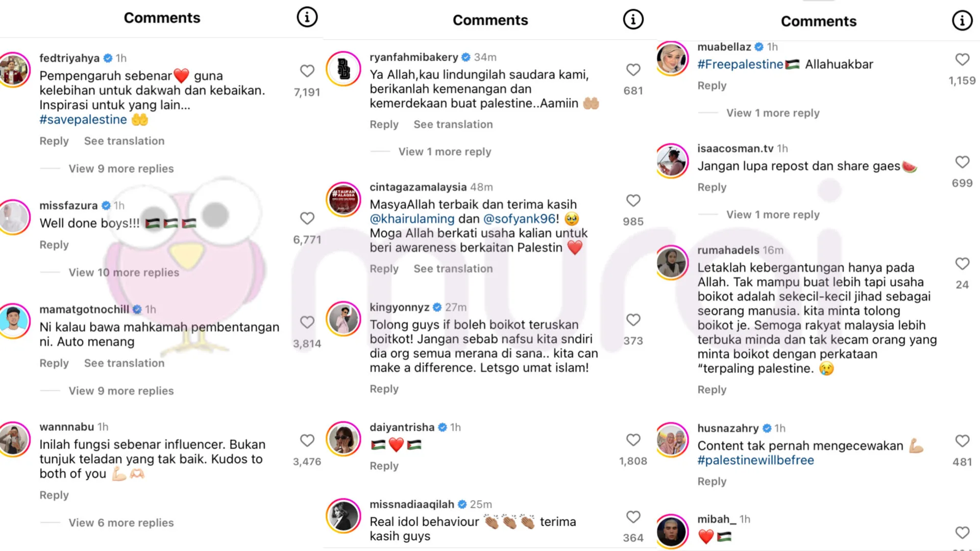Open info icon in middle Comments header
The width and height of the screenshot is (980, 551).
633,19
